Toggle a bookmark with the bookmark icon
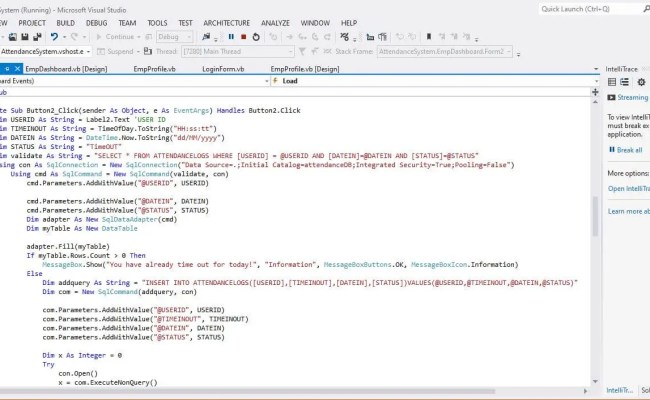650x400 pixels. point(429,37)
